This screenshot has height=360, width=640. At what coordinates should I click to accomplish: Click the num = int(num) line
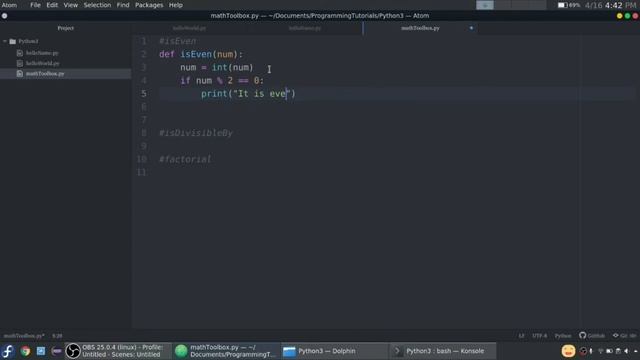coord(217,67)
